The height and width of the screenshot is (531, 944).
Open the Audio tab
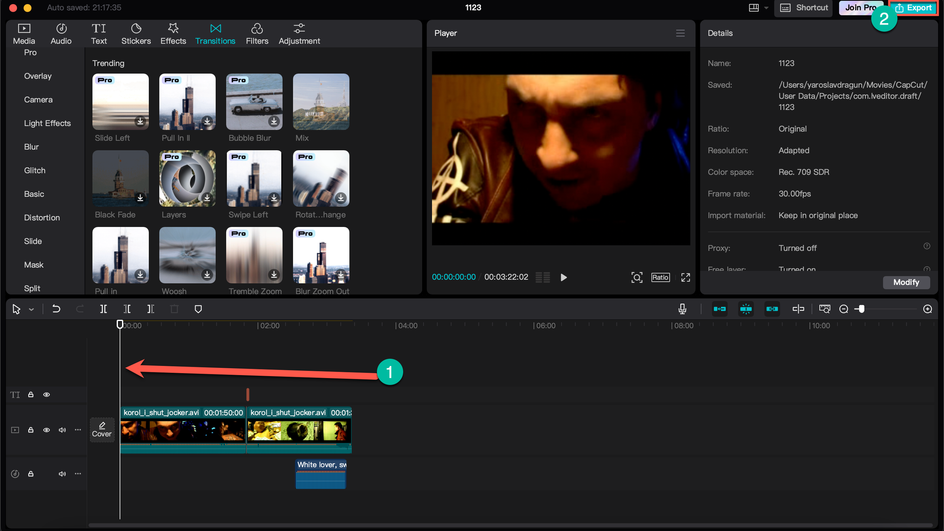(x=61, y=34)
